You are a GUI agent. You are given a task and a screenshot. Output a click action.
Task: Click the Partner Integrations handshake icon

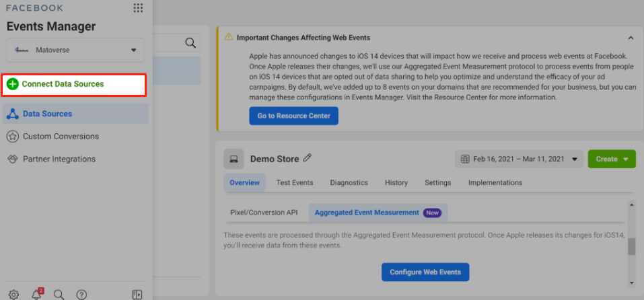[13, 159]
